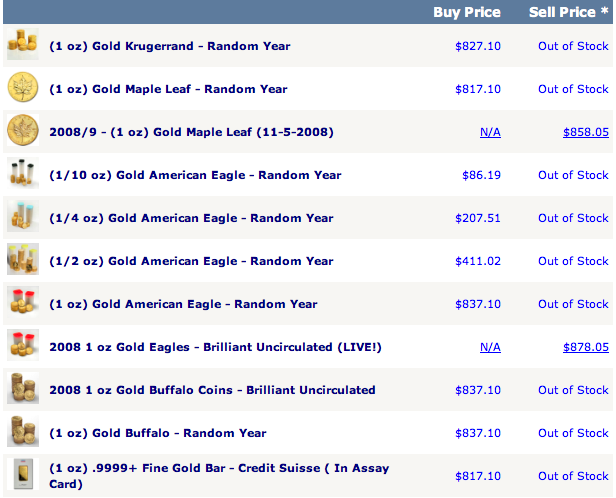This screenshot has height=498, width=616.
Task: Open the 2008/9 Gold Maple Leaf coin image
Action: 23,130
